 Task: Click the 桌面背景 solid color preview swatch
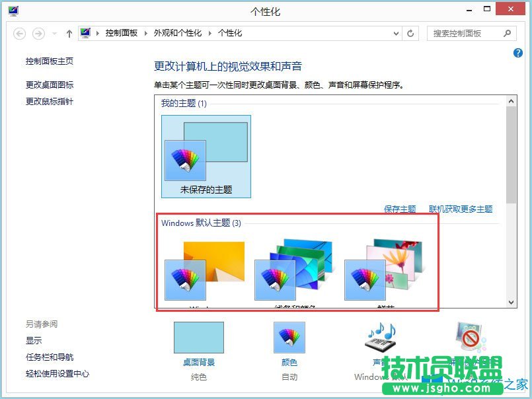[198, 337]
